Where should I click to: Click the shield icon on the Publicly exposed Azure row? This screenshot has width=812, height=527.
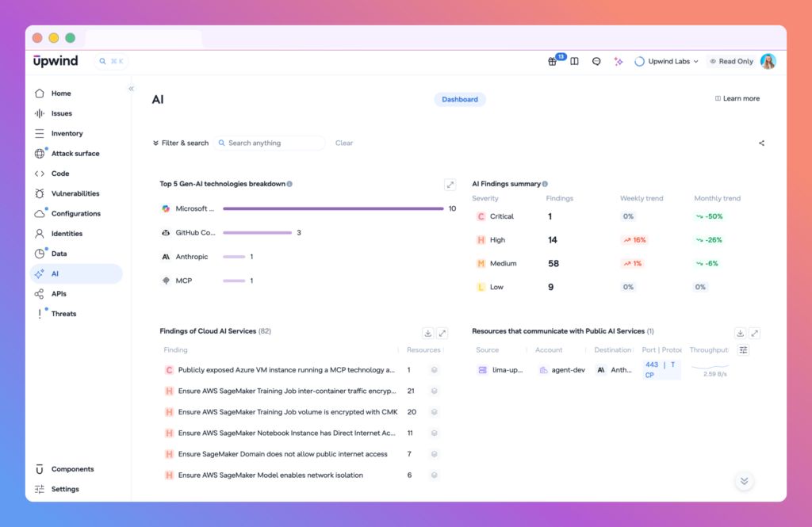(434, 369)
